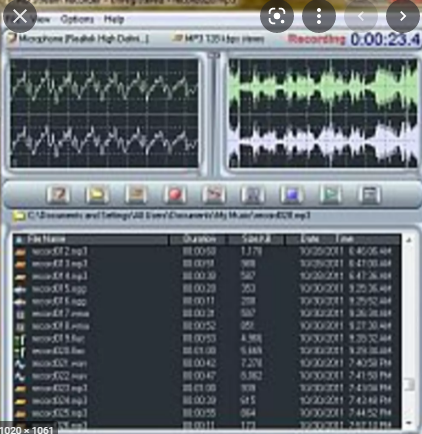Click the red Record button
Image resolution: width=422 pixels, height=434 pixels.
pos(175,194)
